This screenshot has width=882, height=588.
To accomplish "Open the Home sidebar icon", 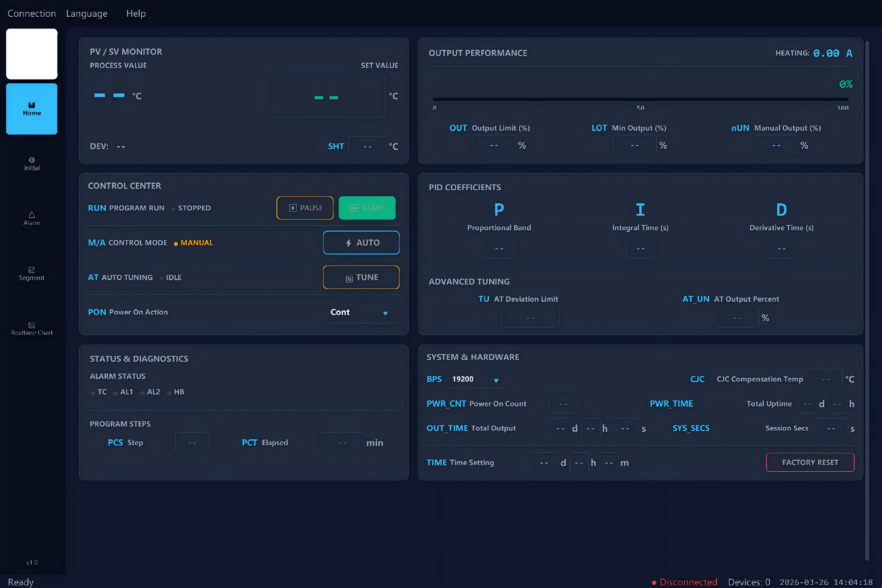I will (31, 109).
